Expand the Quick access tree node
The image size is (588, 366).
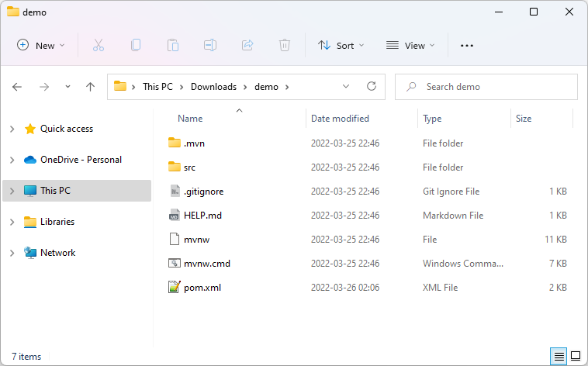(12, 129)
